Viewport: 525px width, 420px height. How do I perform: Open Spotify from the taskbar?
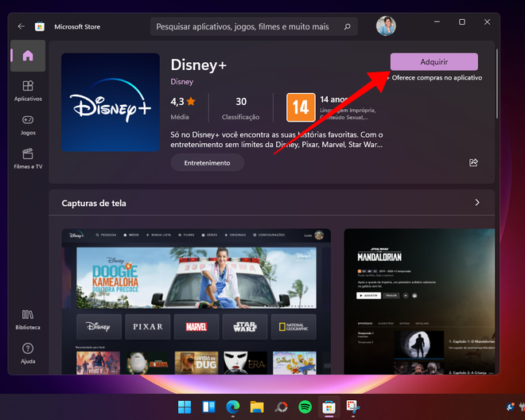coord(305,407)
